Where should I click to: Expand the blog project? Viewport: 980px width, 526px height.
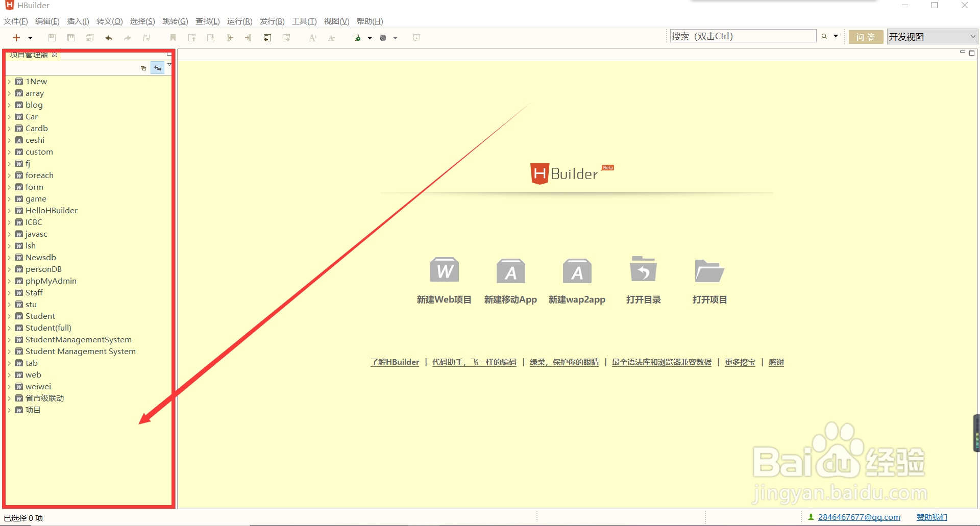pyautogui.click(x=9, y=105)
